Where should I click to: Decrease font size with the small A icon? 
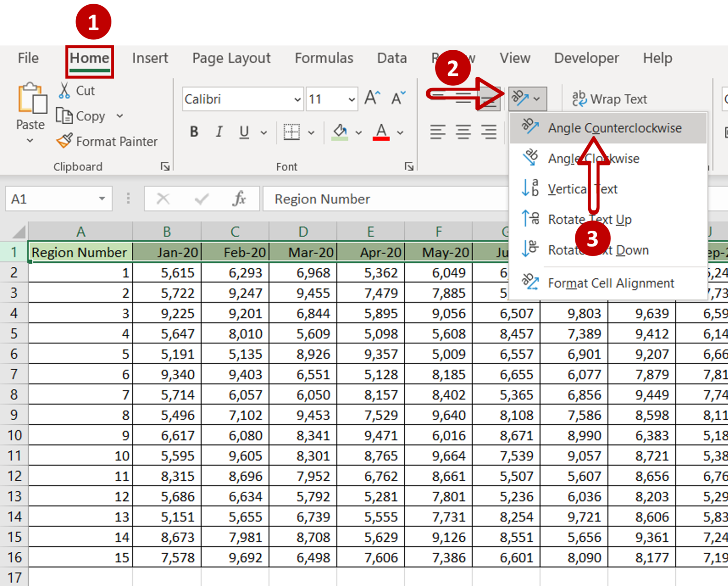[398, 98]
